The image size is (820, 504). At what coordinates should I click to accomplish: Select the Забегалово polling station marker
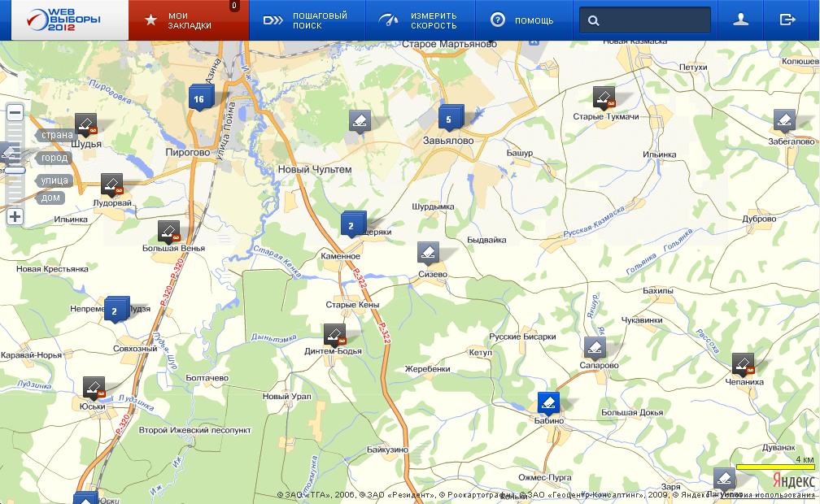pos(784,121)
